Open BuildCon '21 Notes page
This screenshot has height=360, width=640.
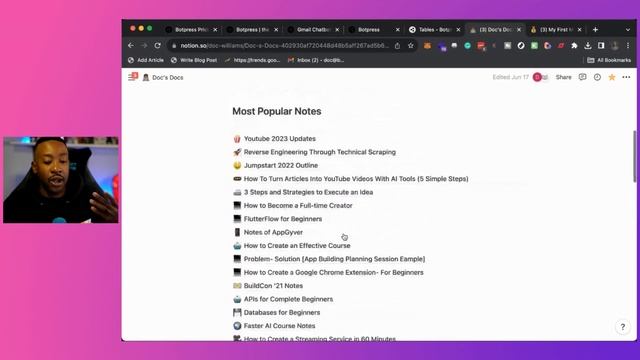pos(273,286)
